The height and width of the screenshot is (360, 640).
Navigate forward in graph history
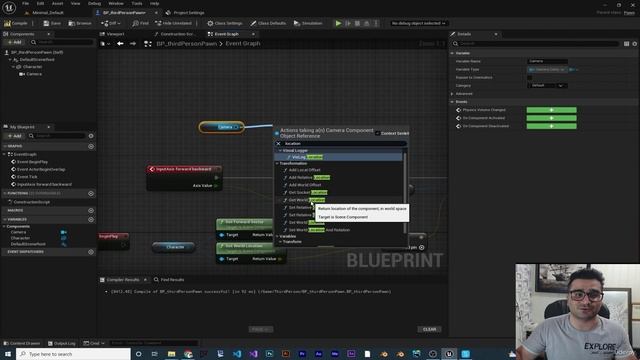pyautogui.click(x=133, y=44)
